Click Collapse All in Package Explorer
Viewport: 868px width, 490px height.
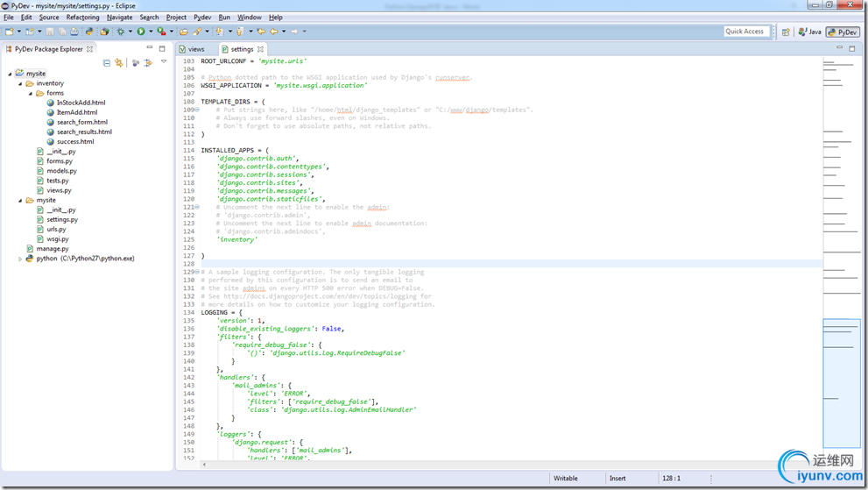(x=106, y=63)
